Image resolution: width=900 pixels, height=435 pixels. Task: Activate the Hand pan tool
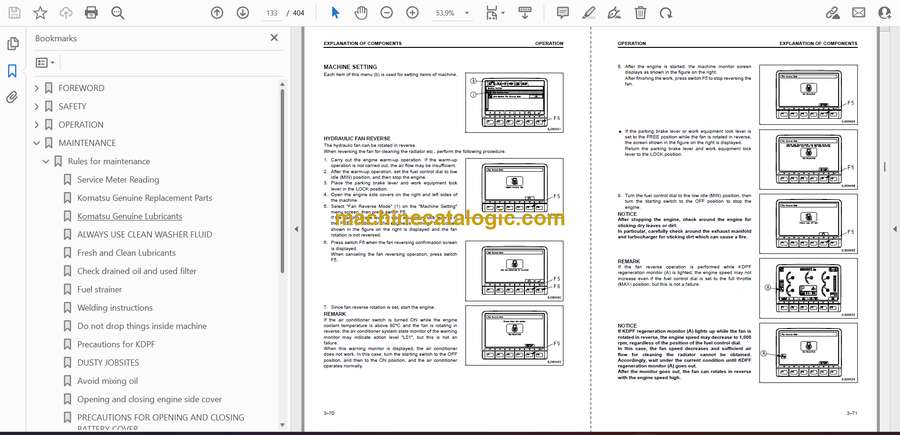click(361, 13)
